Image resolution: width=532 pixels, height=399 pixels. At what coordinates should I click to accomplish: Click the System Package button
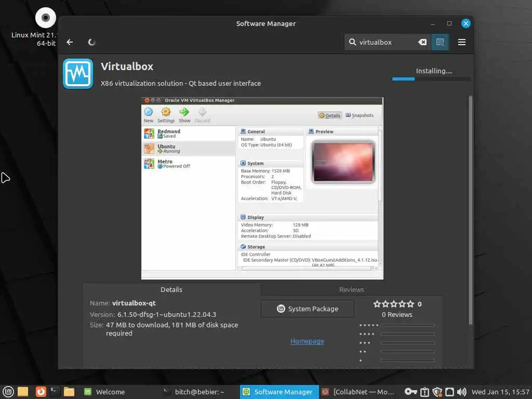(x=308, y=309)
